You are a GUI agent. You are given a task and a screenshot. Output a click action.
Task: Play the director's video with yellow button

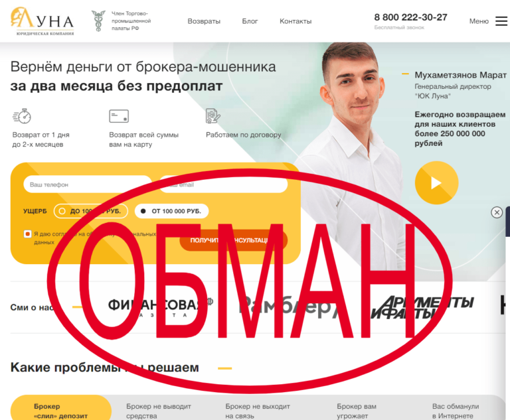pyautogui.click(x=436, y=182)
